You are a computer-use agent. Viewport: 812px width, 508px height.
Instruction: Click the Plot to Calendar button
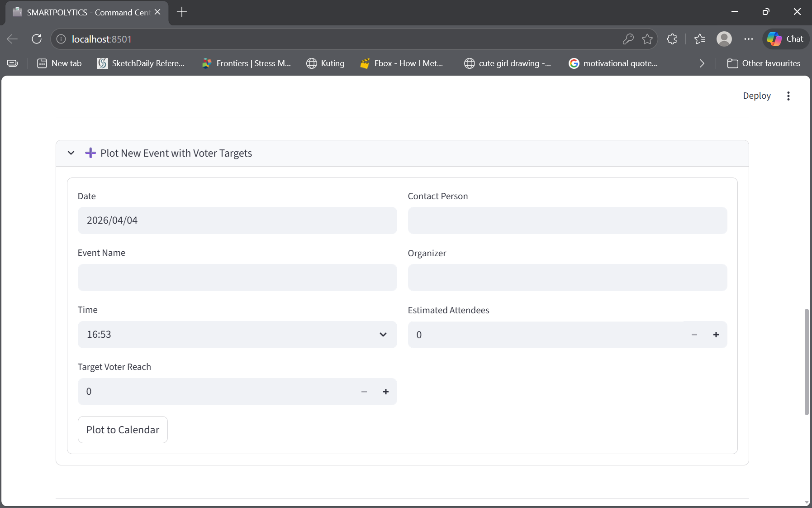point(123,430)
